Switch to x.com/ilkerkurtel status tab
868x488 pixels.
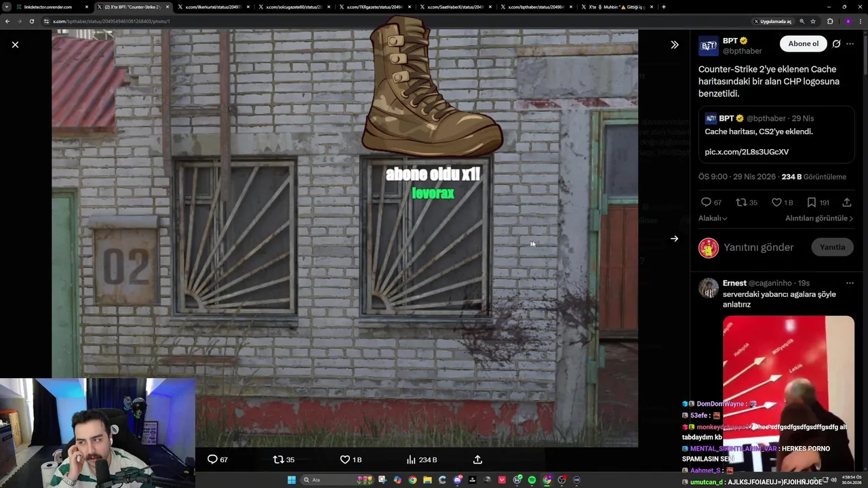click(x=213, y=7)
